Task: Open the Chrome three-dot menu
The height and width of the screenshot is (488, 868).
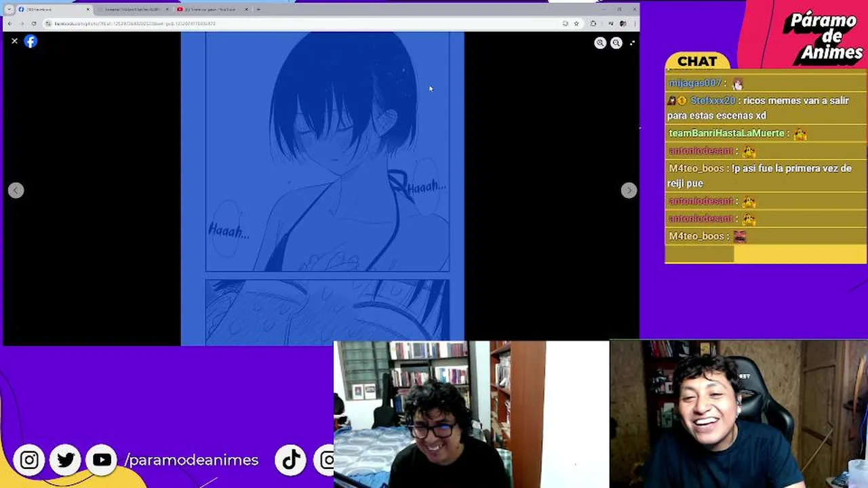Action: [633, 23]
